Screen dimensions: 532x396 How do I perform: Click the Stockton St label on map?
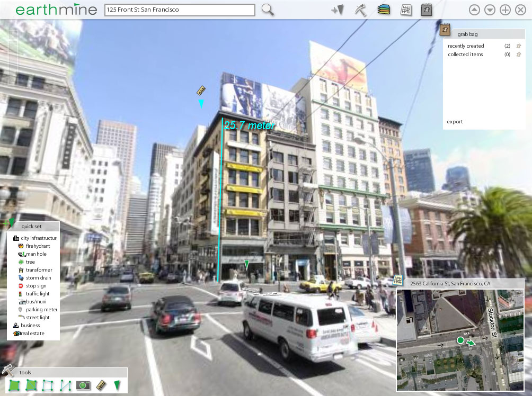click(x=491, y=322)
